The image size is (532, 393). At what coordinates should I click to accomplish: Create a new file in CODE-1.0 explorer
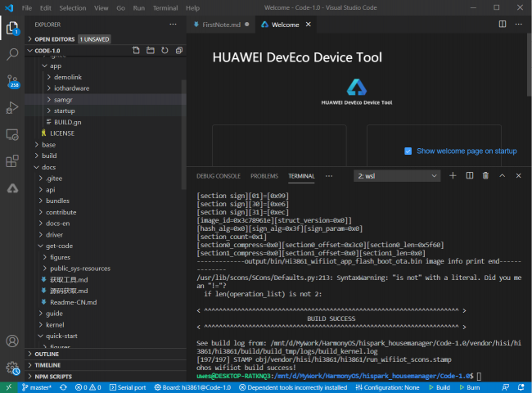click(136, 51)
